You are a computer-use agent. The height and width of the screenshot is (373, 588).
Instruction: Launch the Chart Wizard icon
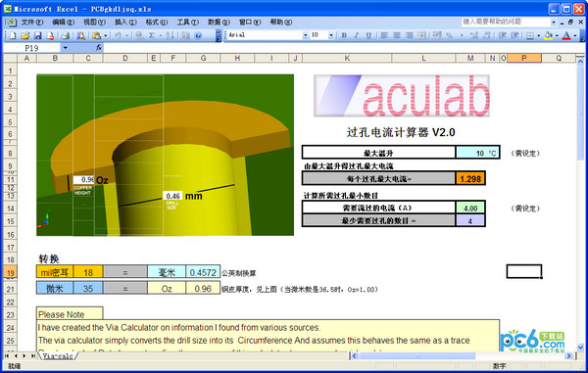coord(185,35)
